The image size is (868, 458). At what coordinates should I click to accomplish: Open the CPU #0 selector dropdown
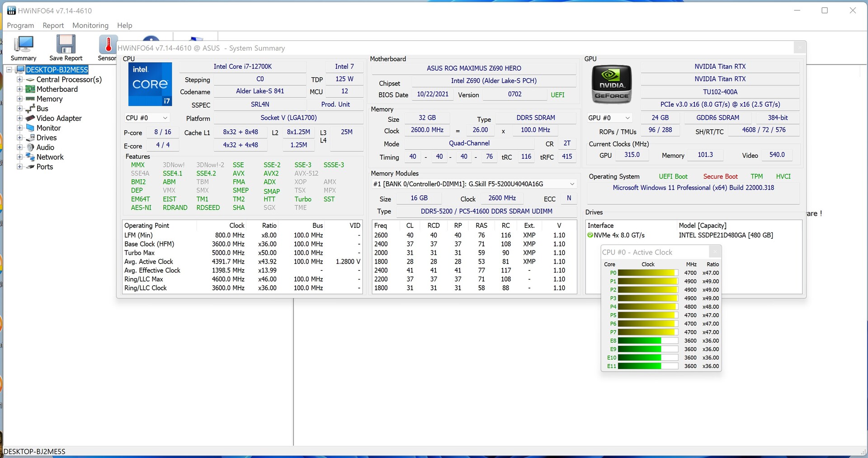click(146, 118)
